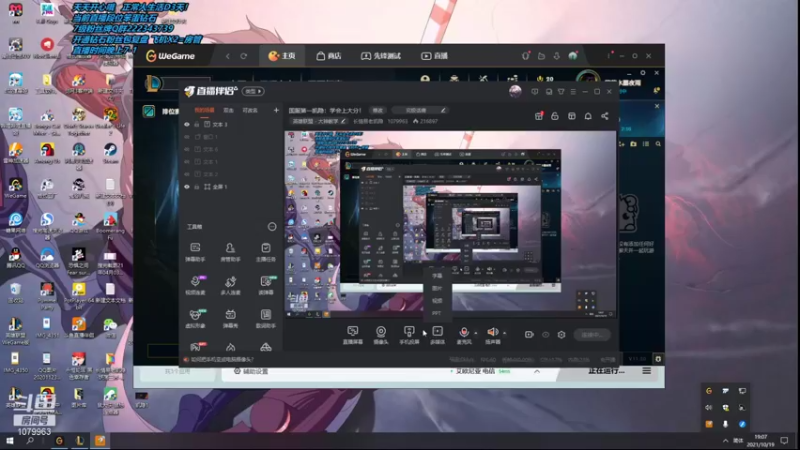800x450 pixels.
Task: Show the hidden 文本 1 layer
Action: point(187,162)
